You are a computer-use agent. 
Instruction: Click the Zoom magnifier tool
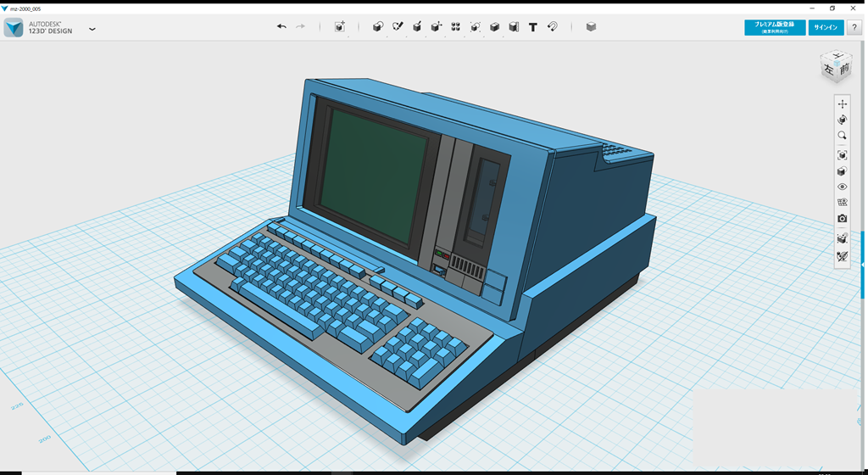pos(842,136)
